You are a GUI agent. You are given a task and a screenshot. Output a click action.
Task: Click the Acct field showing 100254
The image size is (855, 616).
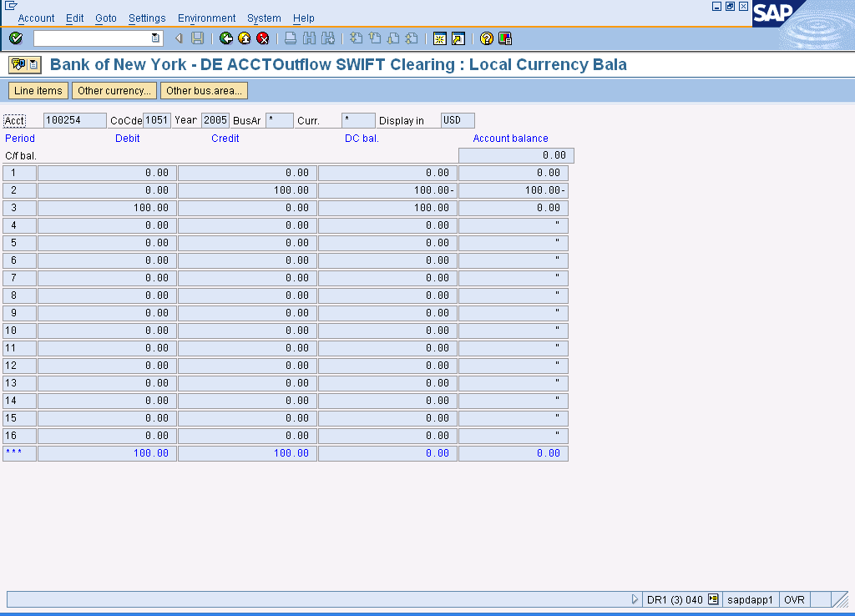click(x=74, y=120)
